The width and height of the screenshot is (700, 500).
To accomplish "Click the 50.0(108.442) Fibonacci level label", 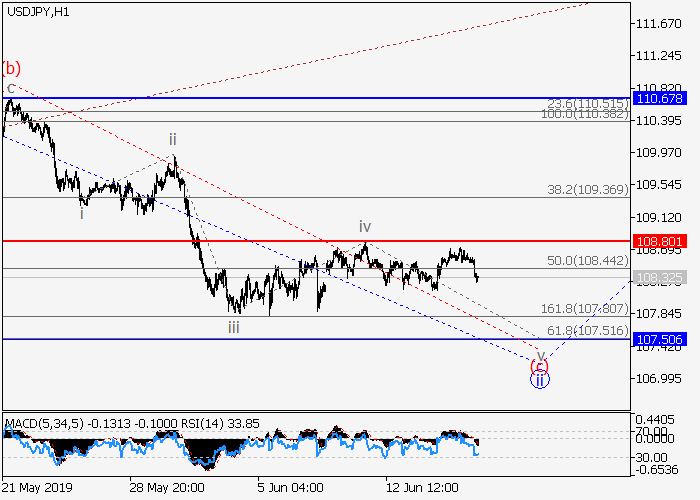I will pyautogui.click(x=585, y=260).
